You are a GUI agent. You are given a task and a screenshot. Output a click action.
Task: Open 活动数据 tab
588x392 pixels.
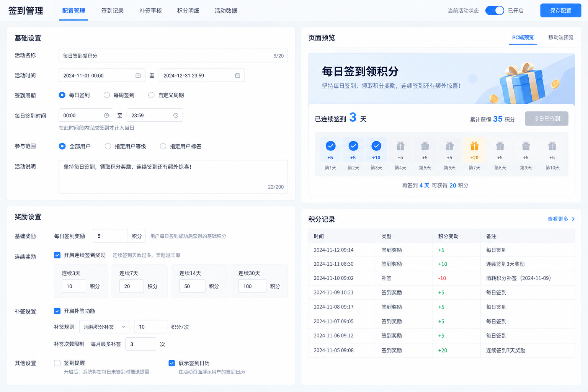(226, 11)
